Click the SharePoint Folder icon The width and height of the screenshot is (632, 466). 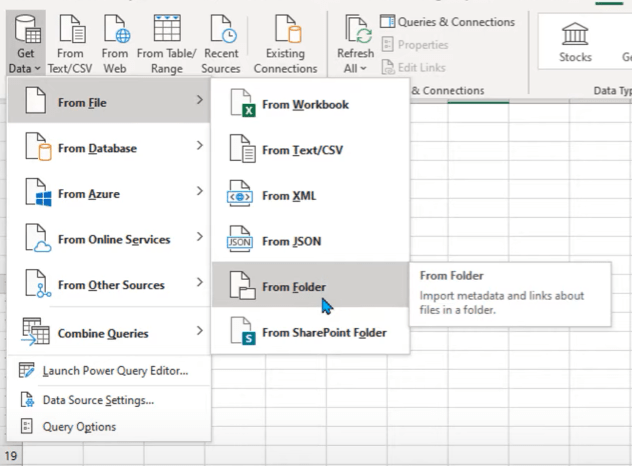[x=243, y=331]
